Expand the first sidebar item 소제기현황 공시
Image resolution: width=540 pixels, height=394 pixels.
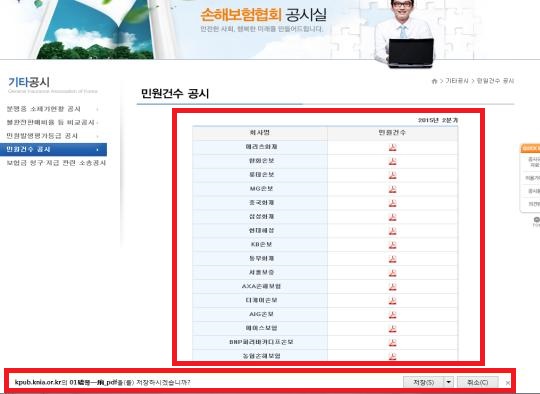(53, 109)
